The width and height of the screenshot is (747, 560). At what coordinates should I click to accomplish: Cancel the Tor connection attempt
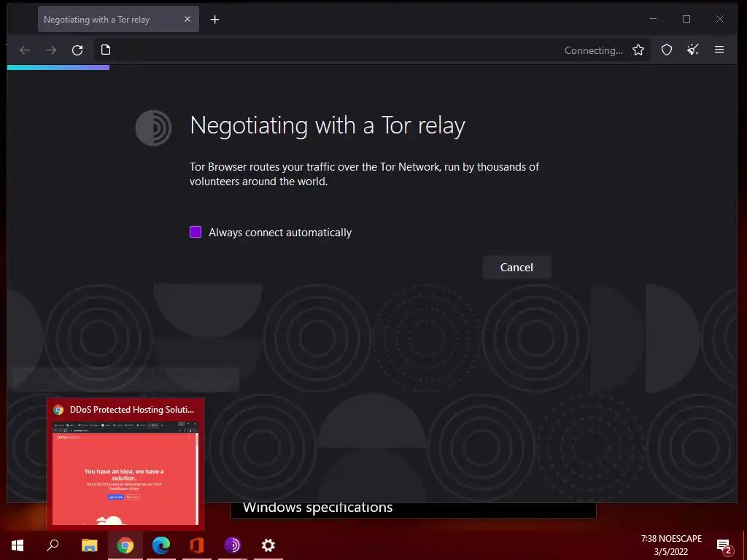point(517,267)
